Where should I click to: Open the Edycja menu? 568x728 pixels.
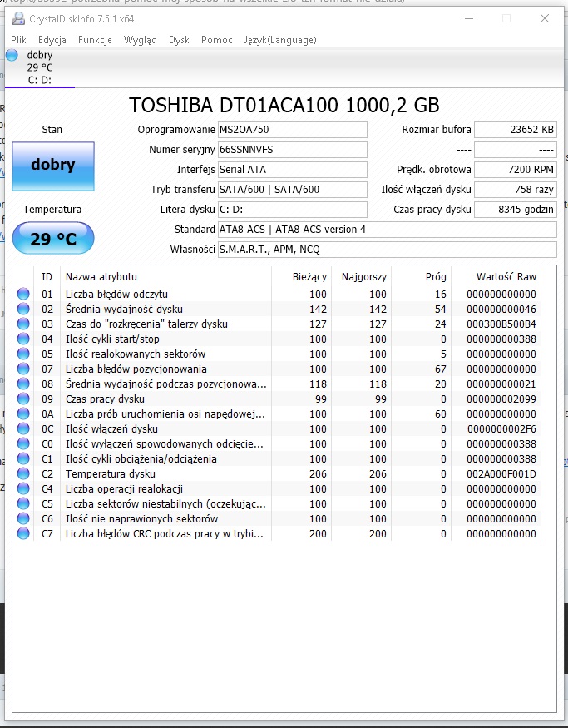pos(52,40)
